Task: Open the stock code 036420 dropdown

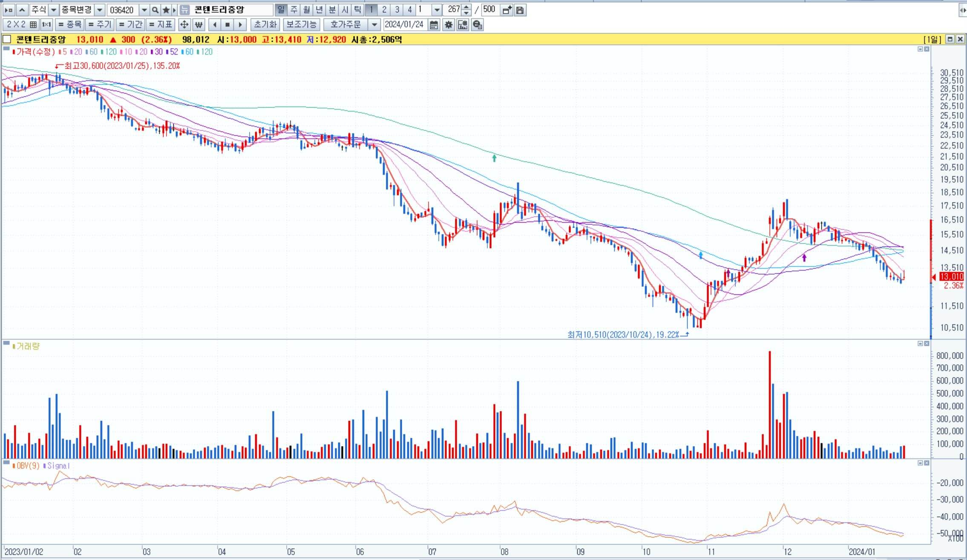Action: click(x=144, y=10)
